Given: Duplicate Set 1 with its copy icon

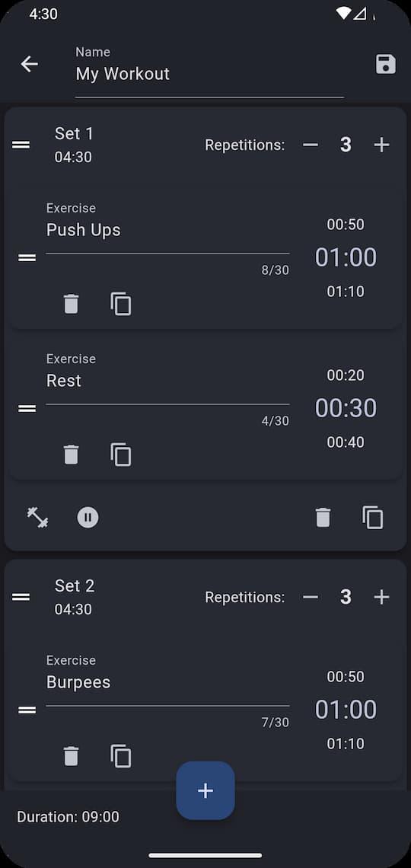Looking at the screenshot, I should point(373,518).
